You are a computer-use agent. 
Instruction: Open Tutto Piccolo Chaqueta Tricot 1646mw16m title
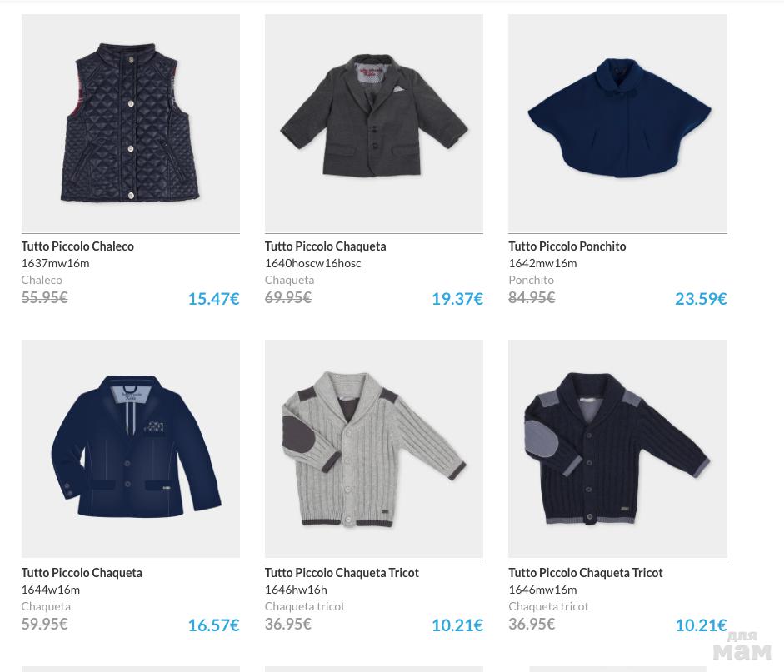585,573
